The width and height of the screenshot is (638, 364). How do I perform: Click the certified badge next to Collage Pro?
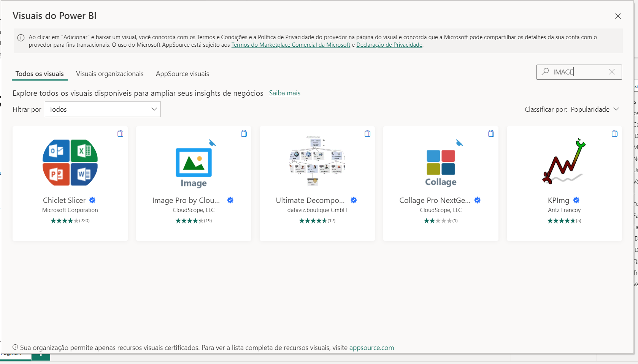coord(478,200)
